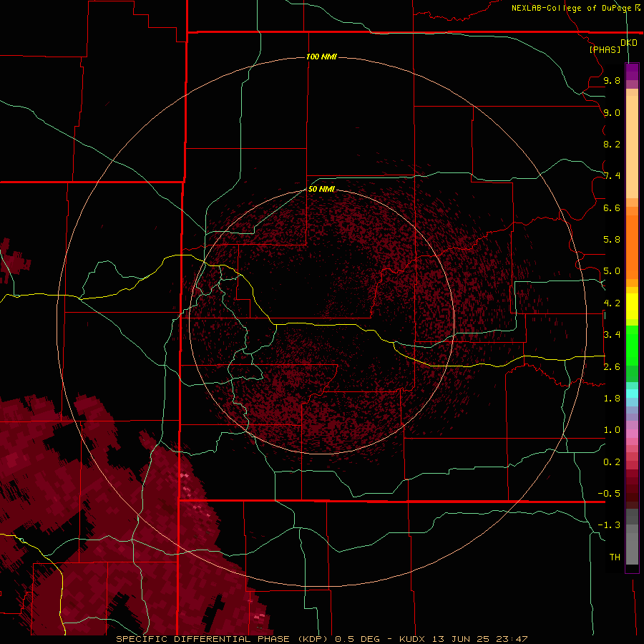Click the purple segment atop the color bar
The width and height of the screenshot is (644, 644).
[632, 72]
